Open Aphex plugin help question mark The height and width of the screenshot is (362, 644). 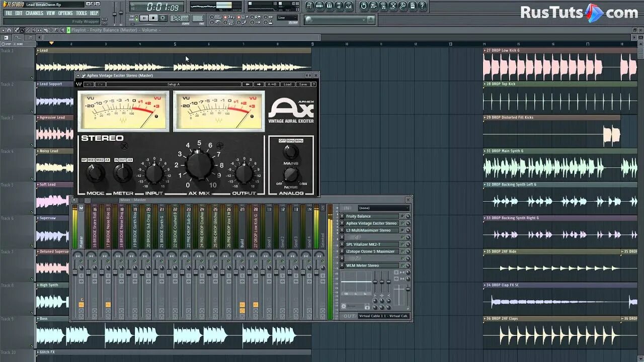coord(314,84)
